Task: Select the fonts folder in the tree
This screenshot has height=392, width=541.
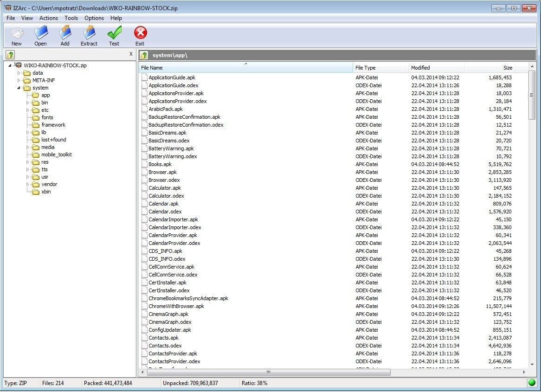Action: (47, 118)
